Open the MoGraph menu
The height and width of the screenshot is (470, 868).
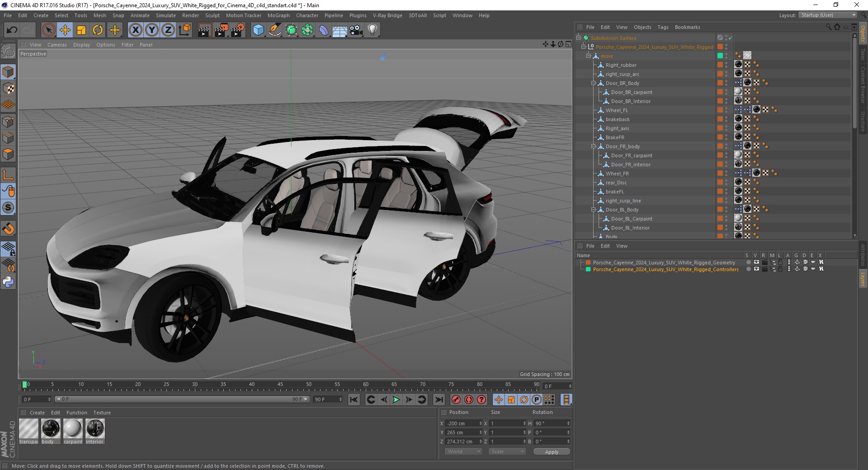pos(278,15)
